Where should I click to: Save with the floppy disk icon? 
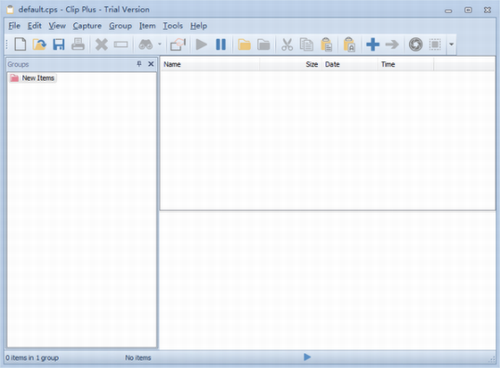(59, 44)
